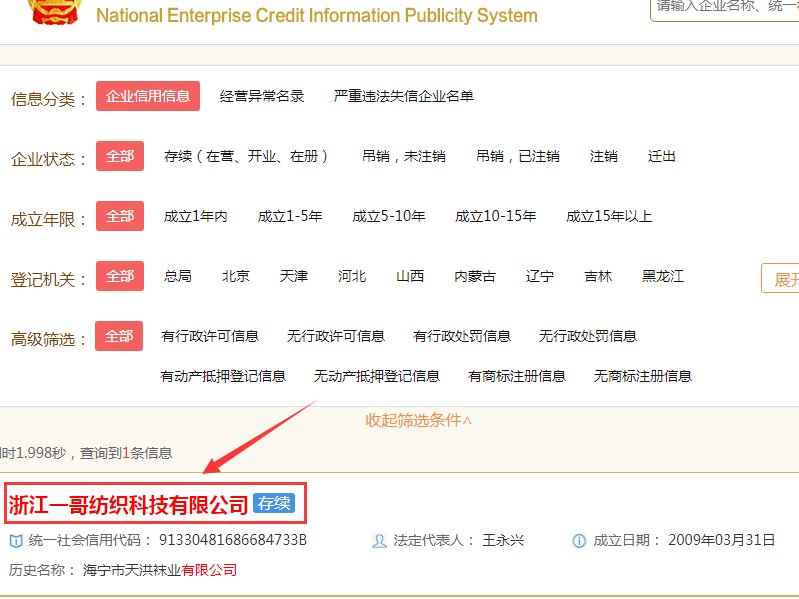The height and width of the screenshot is (599, 799).
Task: Click the national emblem logo icon
Action: pyautogui.click(x=55, y=11)
